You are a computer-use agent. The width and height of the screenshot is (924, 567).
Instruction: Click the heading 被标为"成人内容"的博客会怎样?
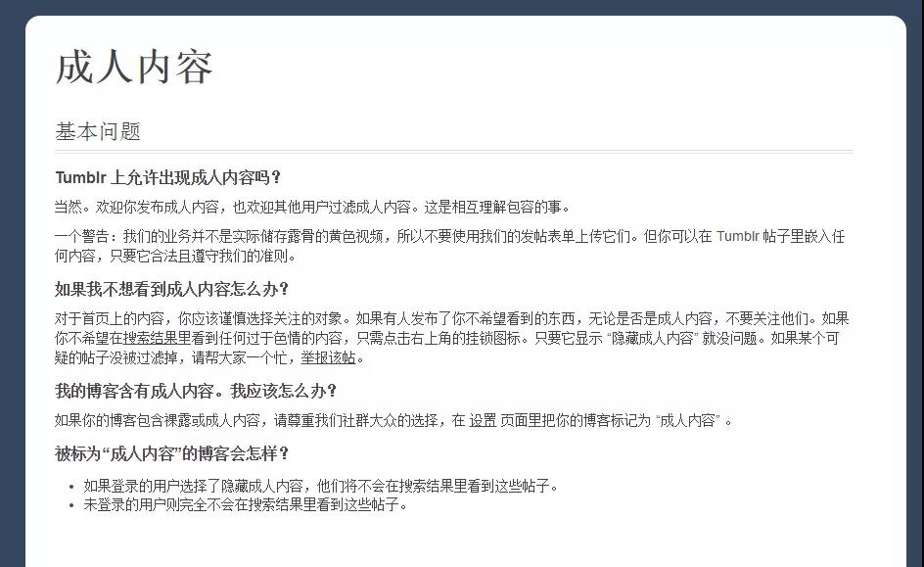[x=172, y=453]
